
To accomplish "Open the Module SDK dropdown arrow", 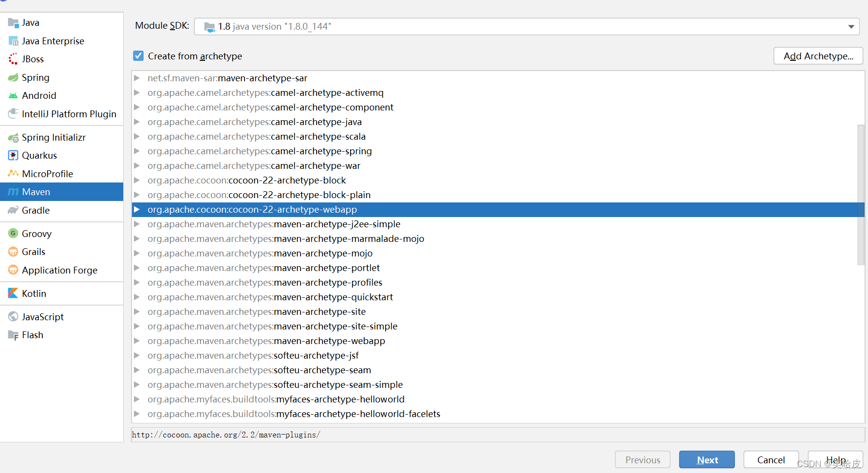I will 851,27.
